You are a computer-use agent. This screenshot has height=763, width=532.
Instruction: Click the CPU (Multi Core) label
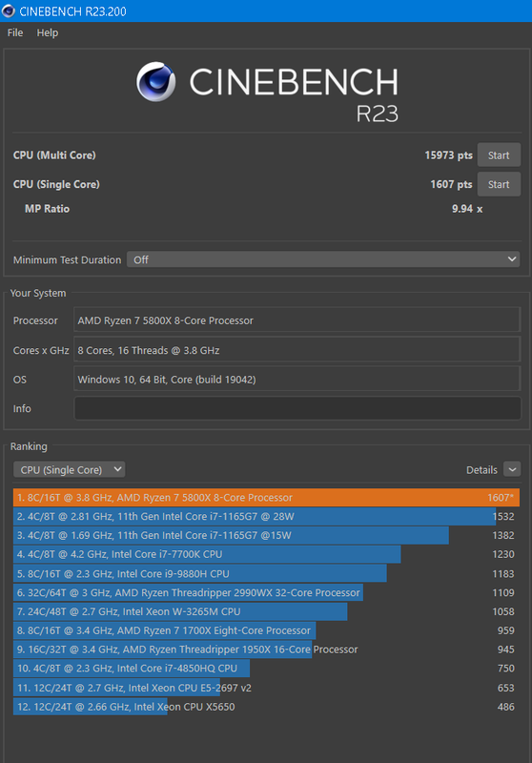[54, 155]
